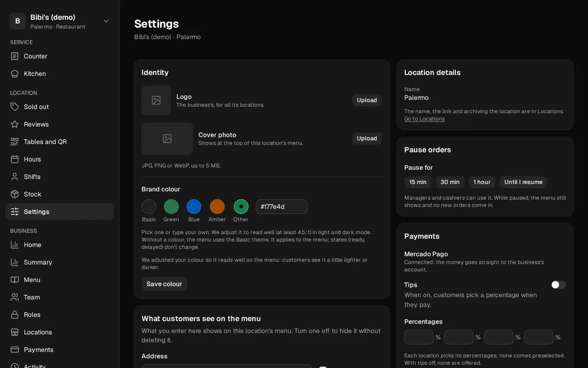
Task: Click the Summary chart icon
Action: [15, 262]
